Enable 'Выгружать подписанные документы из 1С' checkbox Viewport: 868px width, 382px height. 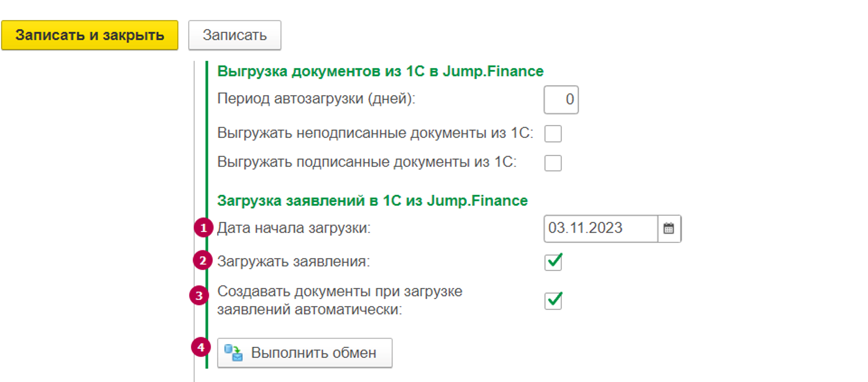(x=553, y=163)
